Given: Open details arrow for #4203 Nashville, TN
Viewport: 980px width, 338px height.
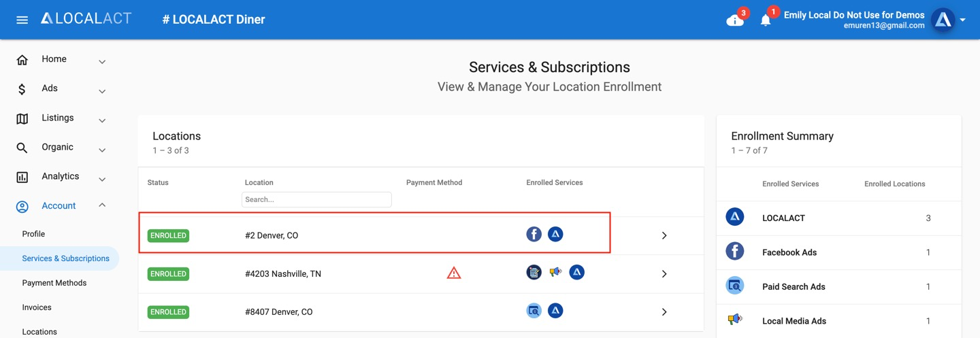Looking at the screenshot, I should [664, 273].
